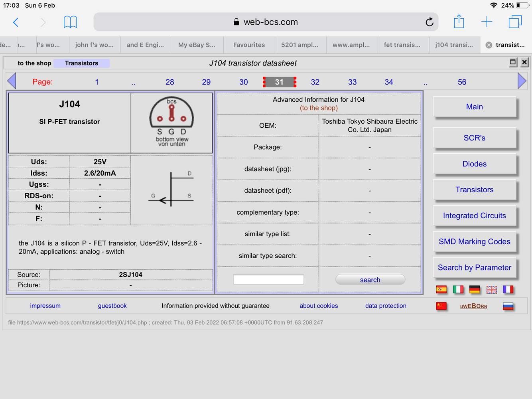The height and width of the screenshot is (399, 532).
Task: Switch language with the German flag
Action: (x=475, y=290)
